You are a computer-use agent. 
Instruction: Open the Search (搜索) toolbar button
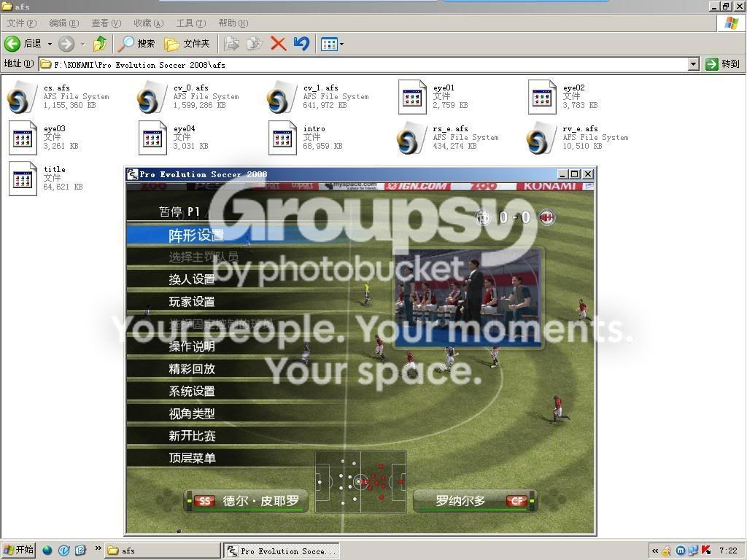point(136,44)
